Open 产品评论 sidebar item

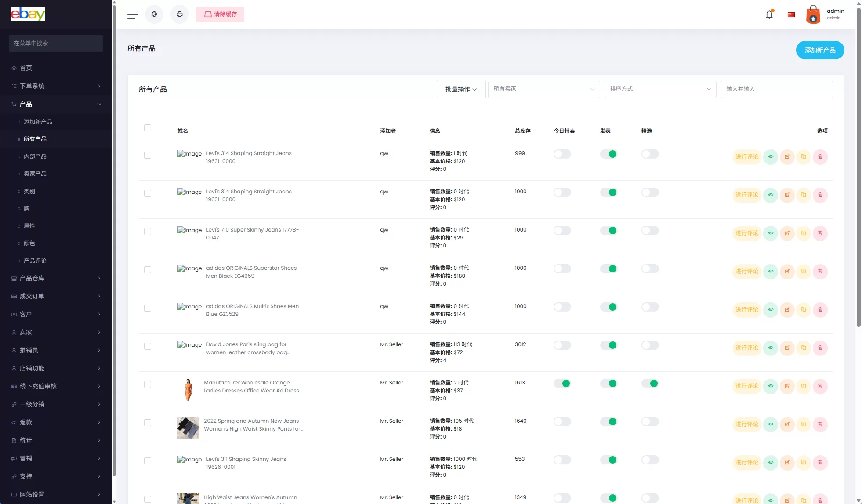point(35,261)
